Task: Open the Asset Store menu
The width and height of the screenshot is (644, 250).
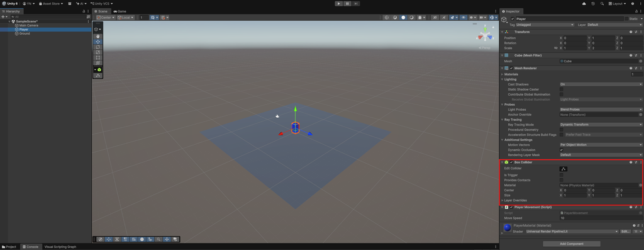Action: [51, 3]
